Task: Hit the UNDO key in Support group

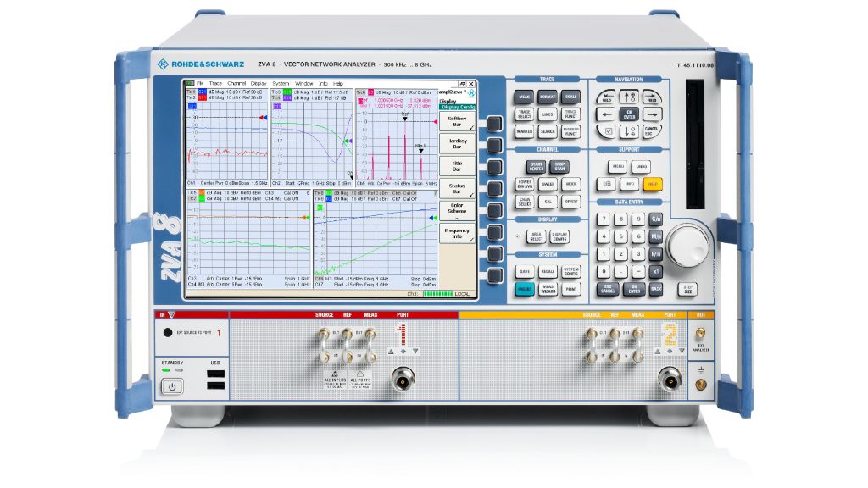Action: pyautogui.click(x=641, y=167)
